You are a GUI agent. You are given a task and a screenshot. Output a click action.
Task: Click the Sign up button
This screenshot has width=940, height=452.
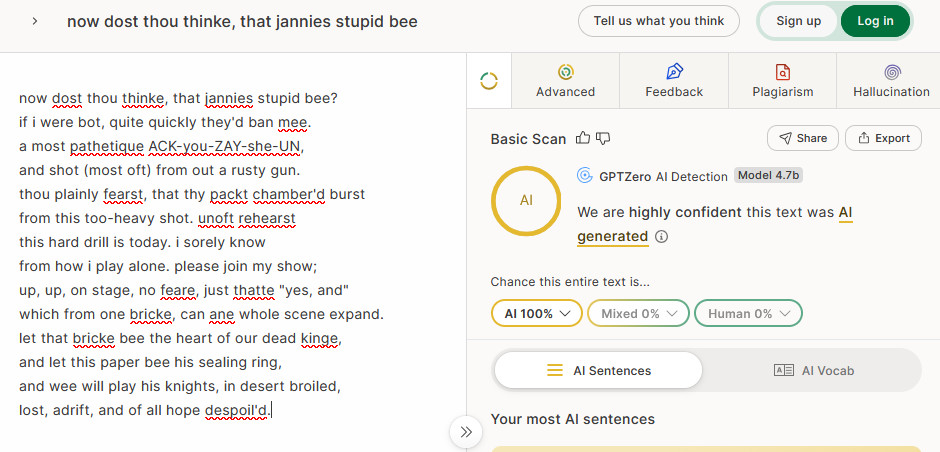[799, 21]
